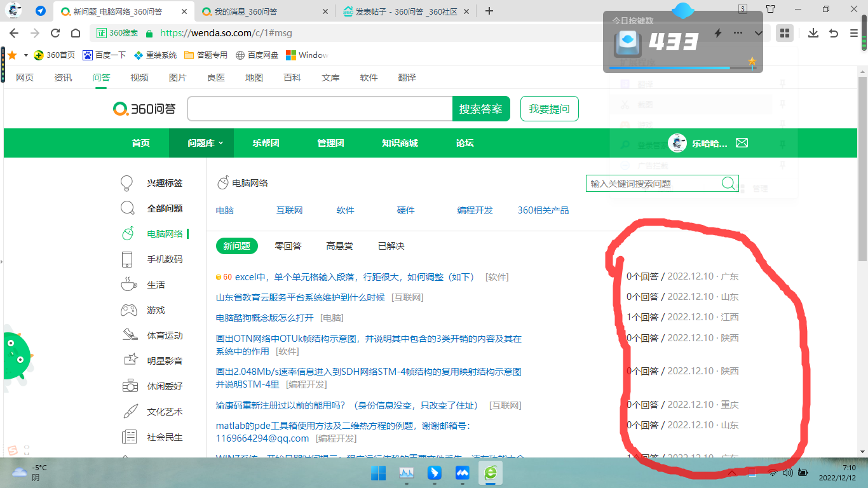
Task: Select the 百科 search category
Action: [292, 78]
